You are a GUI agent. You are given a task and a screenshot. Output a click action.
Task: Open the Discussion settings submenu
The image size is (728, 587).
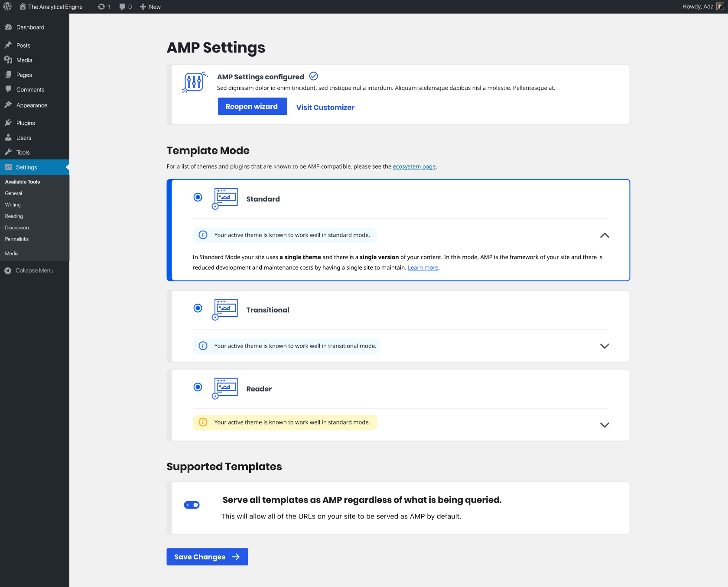pos(17,228)
